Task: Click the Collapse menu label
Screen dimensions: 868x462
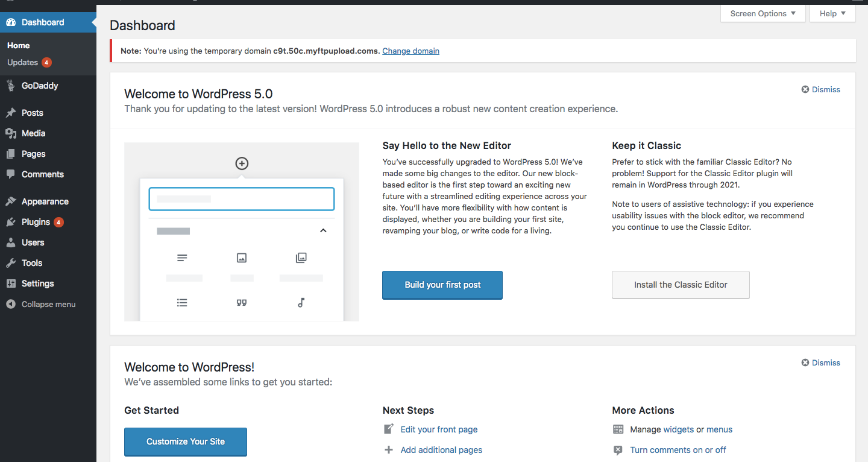Action: [x=49, y=304]
